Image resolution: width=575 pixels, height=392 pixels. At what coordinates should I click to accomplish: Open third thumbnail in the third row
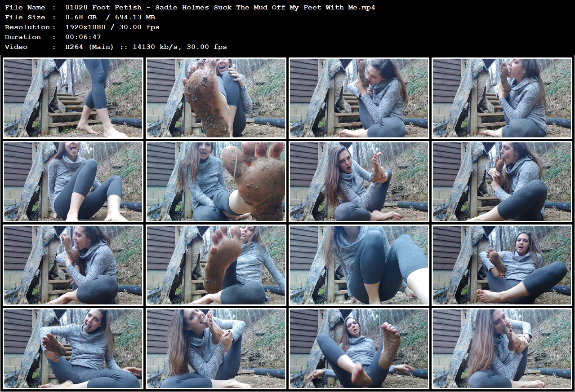(x=359, y=265)
